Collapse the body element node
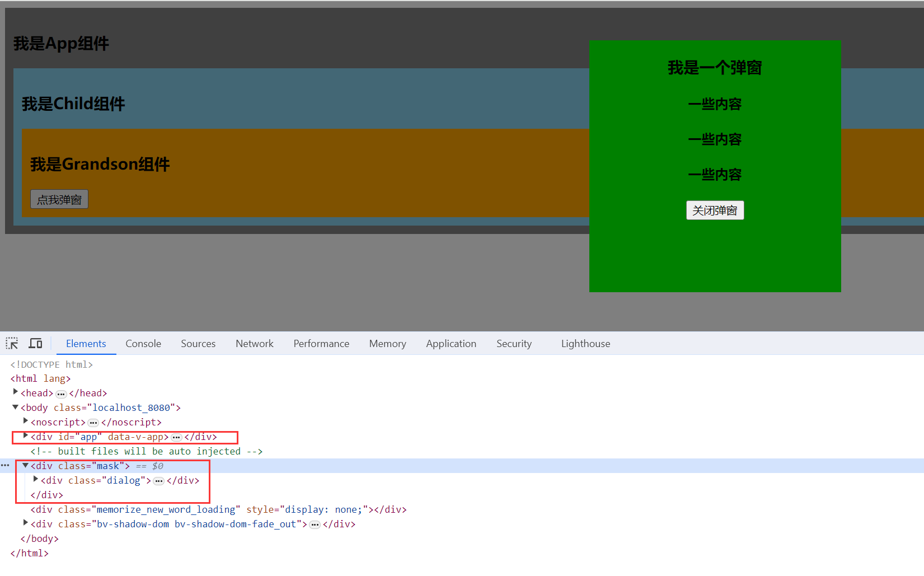 16,407
